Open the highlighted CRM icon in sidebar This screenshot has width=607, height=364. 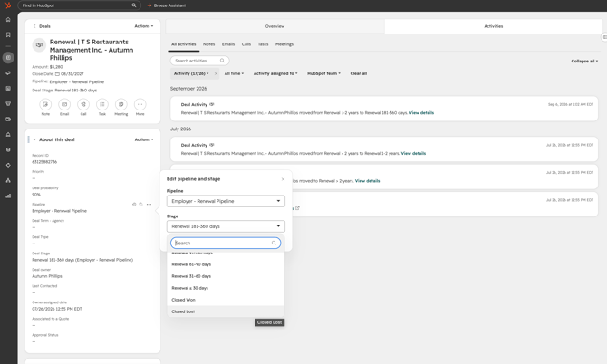click(8, 58)
